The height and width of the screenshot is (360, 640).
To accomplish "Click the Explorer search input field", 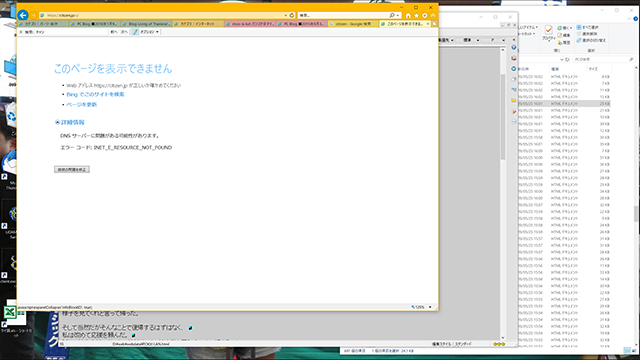I will coord(603,60).
